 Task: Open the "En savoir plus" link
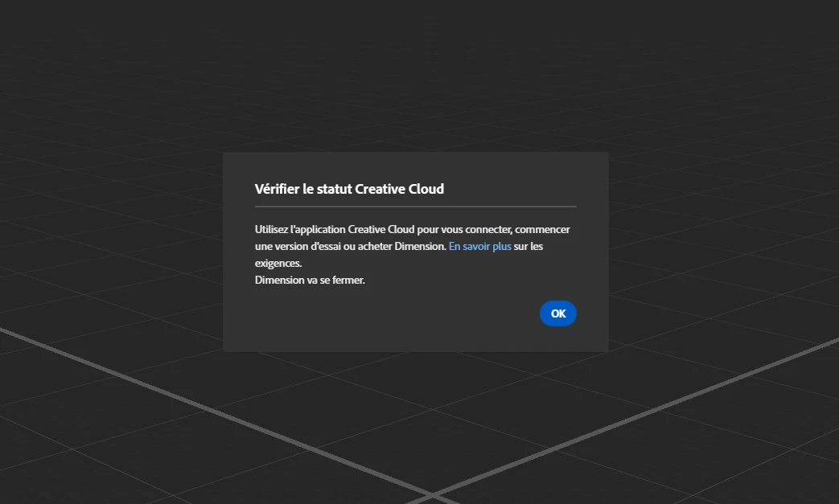(x=479, y=247)
